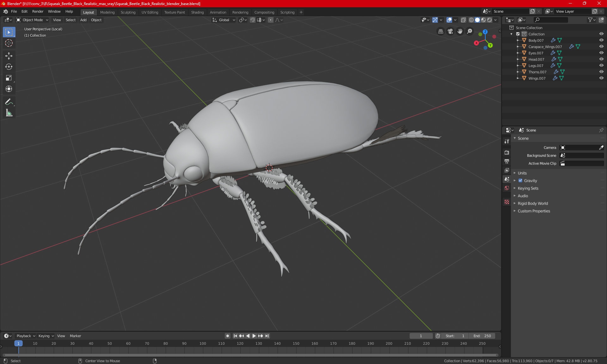Expand the Custom Properties panel
The image size is (607, 364).
(x=534, y=211)
